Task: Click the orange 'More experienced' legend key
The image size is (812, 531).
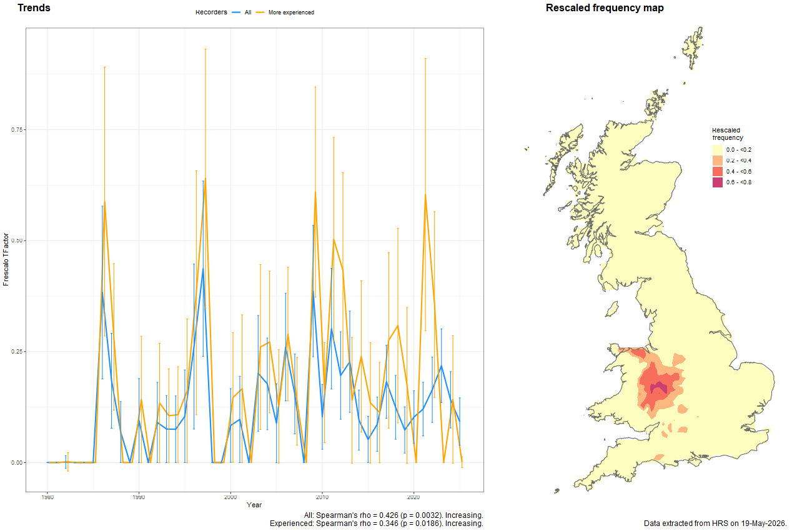Action: (x=261, y=12)
